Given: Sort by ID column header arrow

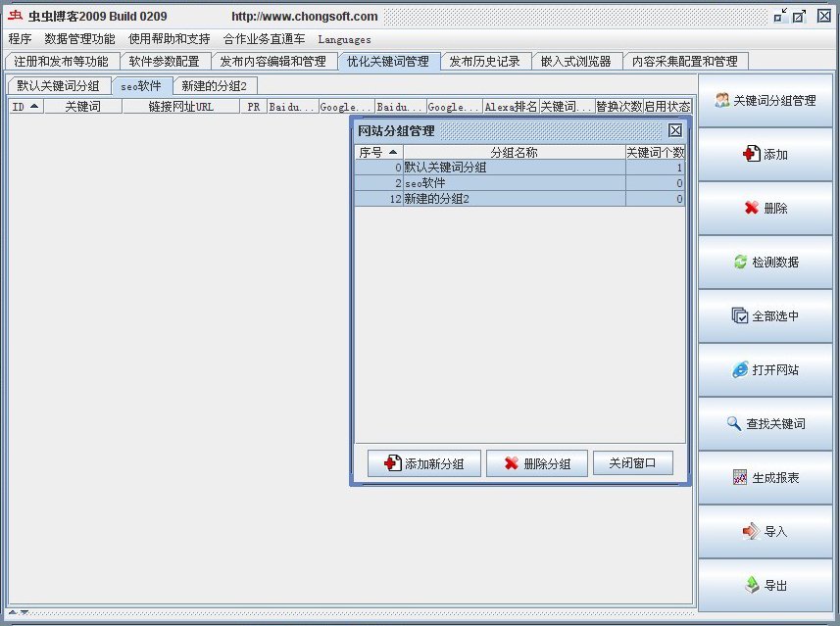Looking at the screenshot, I should click(x=34, y=106).
